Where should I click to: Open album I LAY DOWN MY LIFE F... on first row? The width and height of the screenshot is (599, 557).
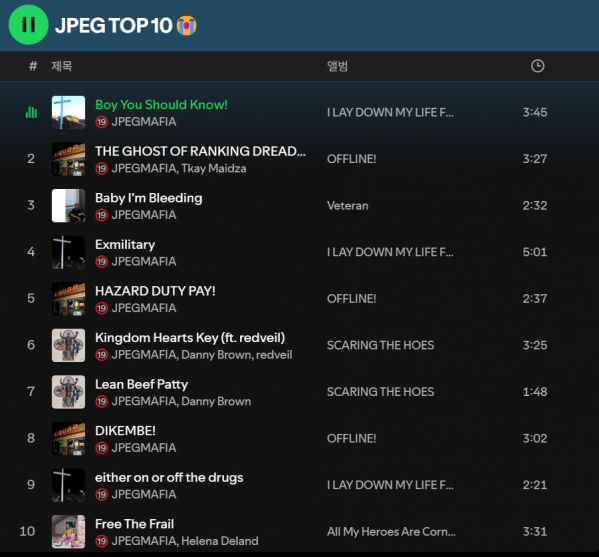pyautogui.click(x=390, y=112)
